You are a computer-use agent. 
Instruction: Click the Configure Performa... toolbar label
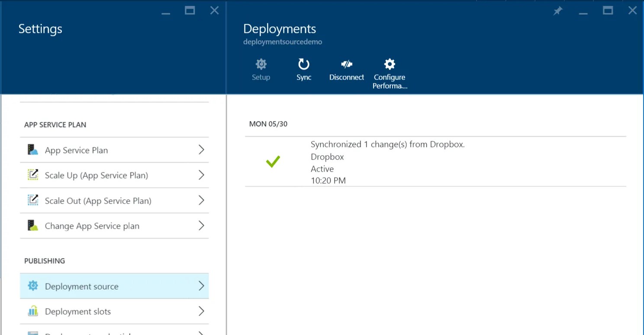390,81
